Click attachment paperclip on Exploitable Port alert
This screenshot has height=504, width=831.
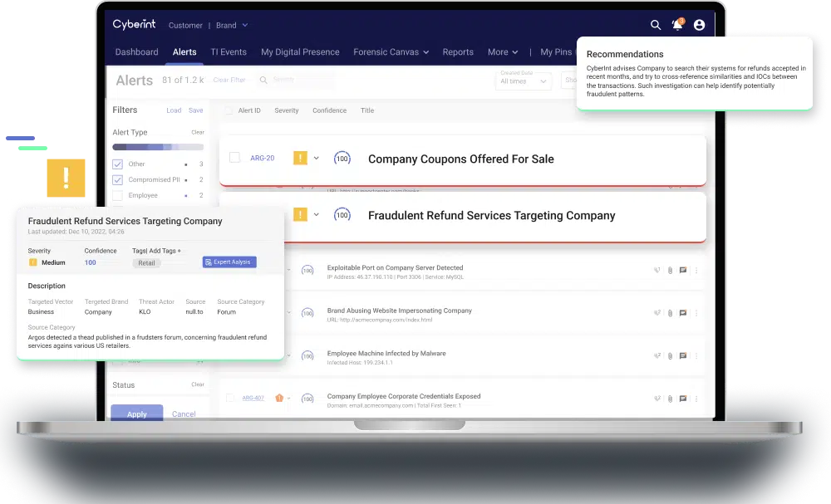coord(670,270)
